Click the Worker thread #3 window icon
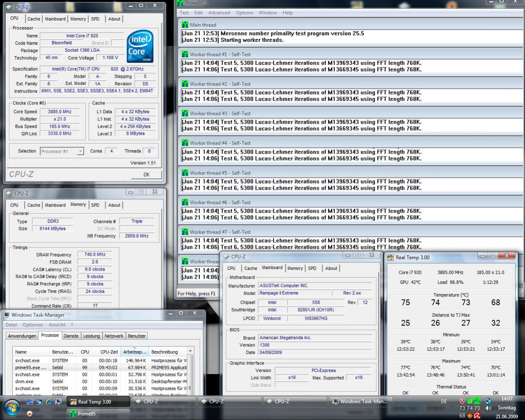 (x=185, y=113)
